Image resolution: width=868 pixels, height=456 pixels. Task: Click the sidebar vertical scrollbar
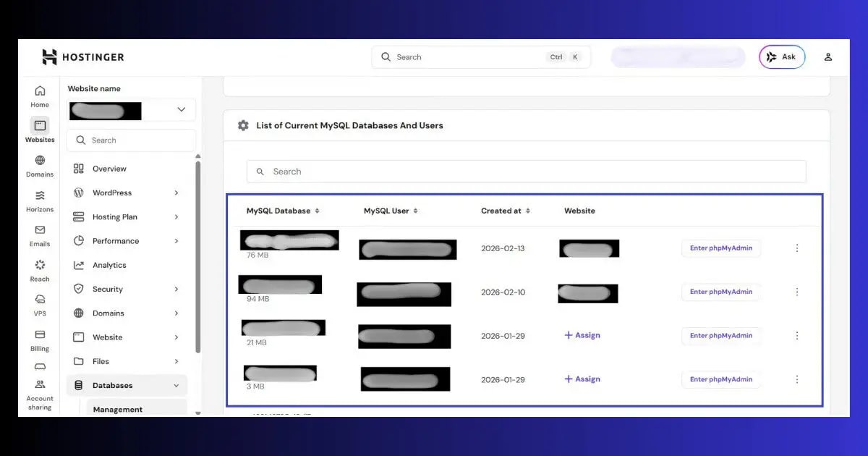point(198,257)
